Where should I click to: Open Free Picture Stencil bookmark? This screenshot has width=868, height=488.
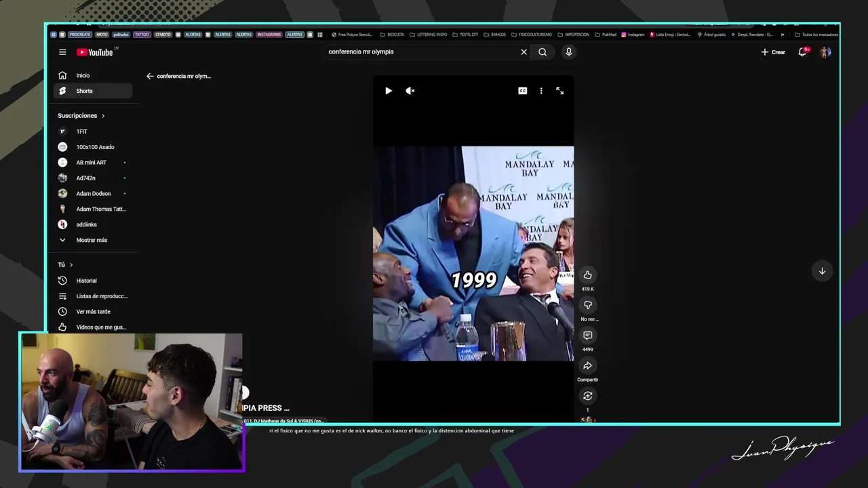(352, 35)
